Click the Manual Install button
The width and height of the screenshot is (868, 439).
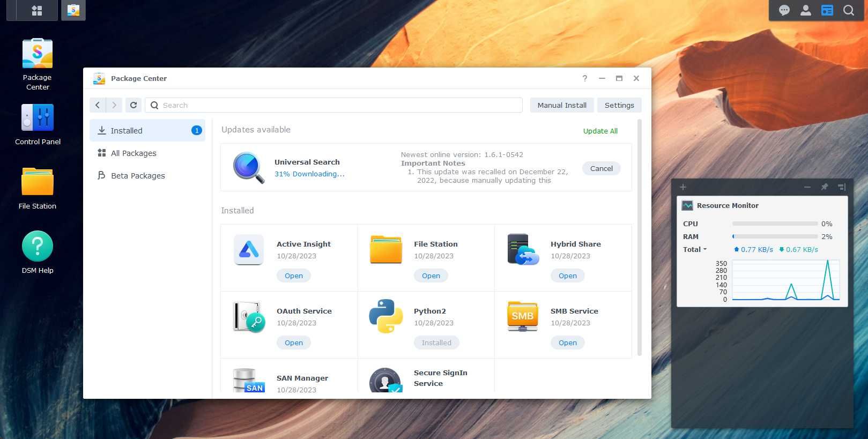(x=562, y=105)
